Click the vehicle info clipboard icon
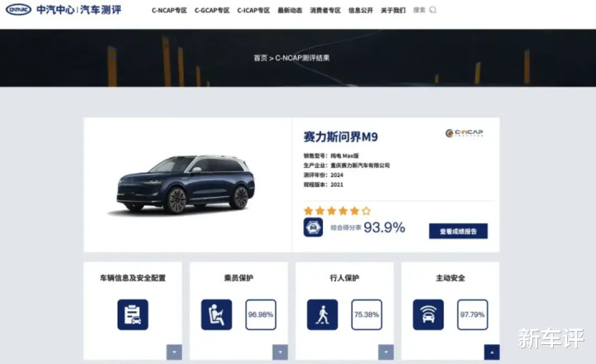596x364 pixels. tap(132, 314)
